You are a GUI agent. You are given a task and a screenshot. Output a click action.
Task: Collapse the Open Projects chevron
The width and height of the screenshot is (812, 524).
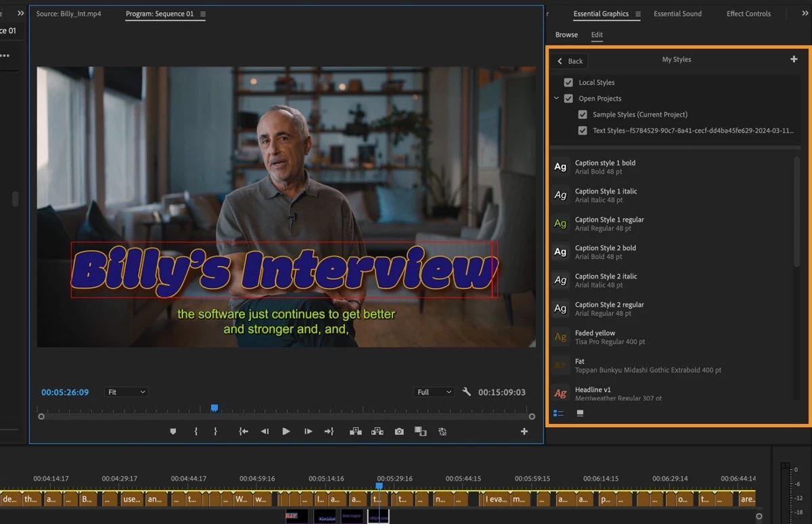[x=556, y=99]
